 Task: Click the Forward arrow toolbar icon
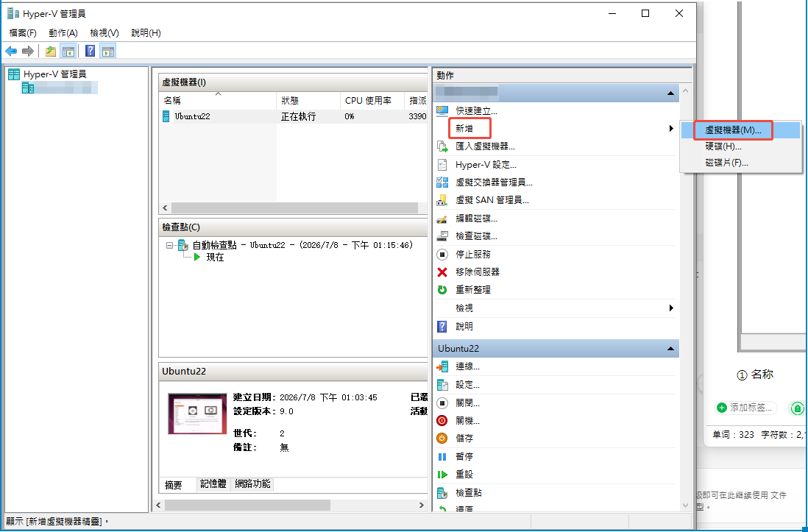pyautogui.click(x=28, y=51)
